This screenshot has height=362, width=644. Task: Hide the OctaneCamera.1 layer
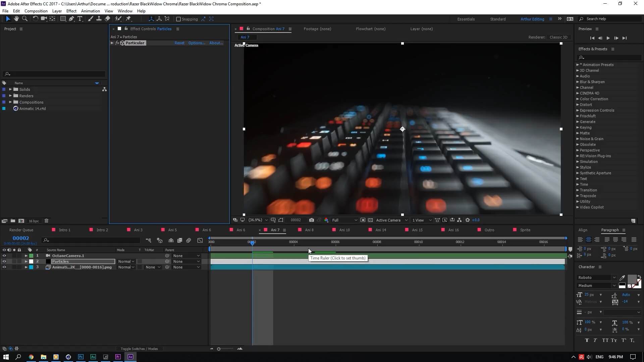click(4, 256)
